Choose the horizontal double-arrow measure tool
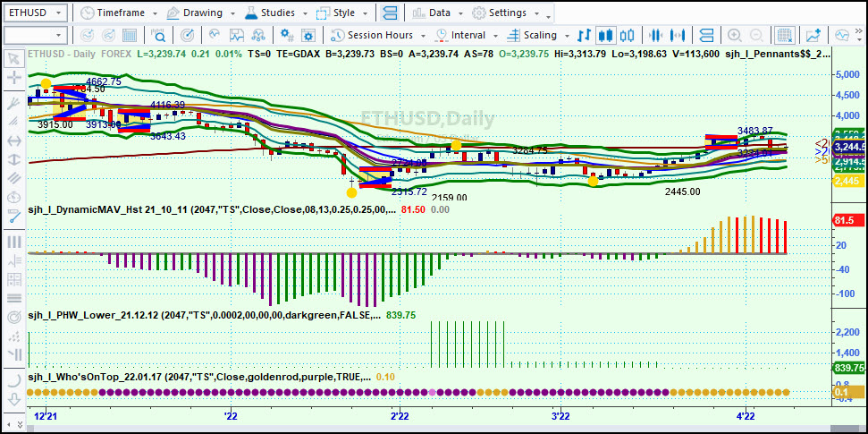 pyautogui.click(x=14, y=140)
